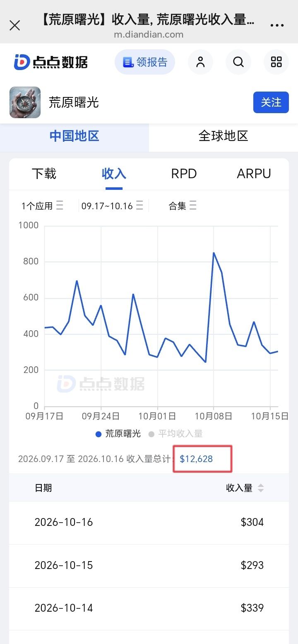Tap the 荒原曙光 app icon thumbnail
Image resolution: width=298 pixels, height=644 pixels.
(25, 102)
